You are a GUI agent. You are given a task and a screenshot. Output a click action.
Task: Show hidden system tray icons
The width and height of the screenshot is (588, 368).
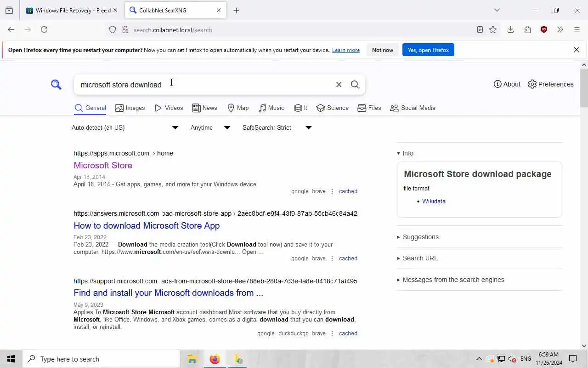479,359
